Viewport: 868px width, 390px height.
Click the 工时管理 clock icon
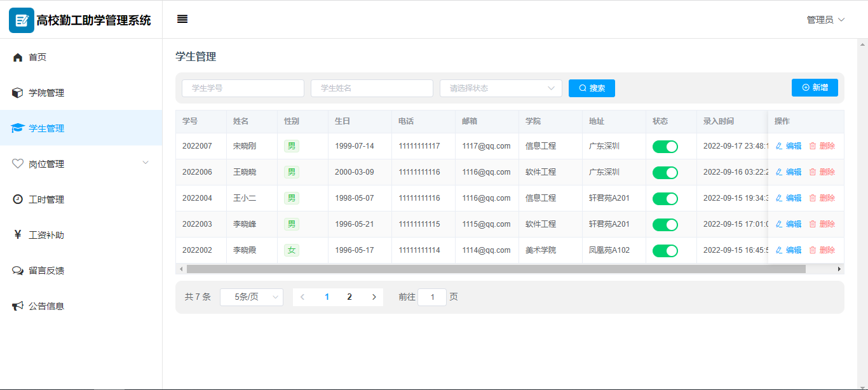(x=18, y=199)
